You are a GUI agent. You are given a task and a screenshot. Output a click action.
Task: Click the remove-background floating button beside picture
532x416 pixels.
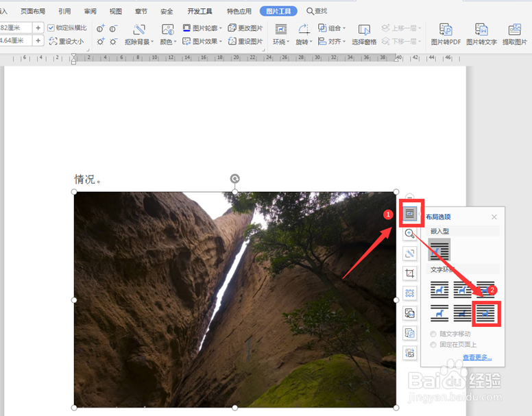pos(409,254)
